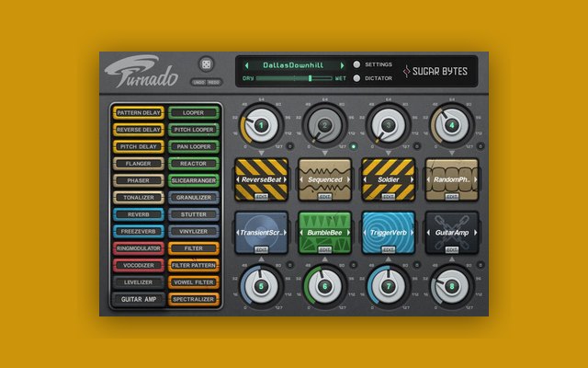The image size is (588, 368).
Task: Choose Pitch Looper effect
Action: point(194,130)
